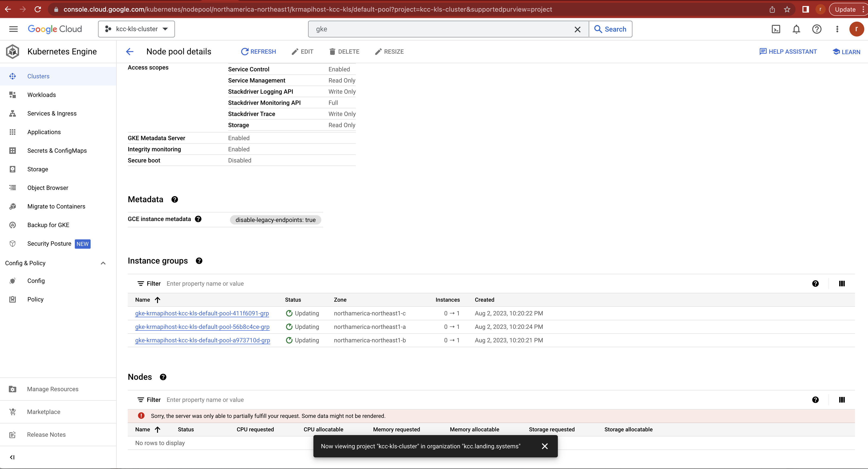Screen dimensions: 868x469
Task: Select Workloads in the sidebar
Action: coord(42,95)
